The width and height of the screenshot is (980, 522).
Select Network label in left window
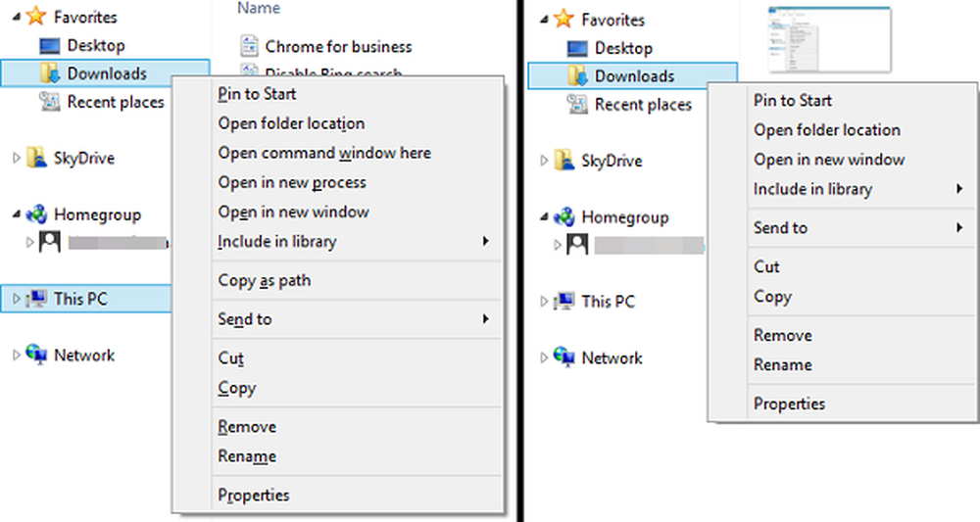[x=84, y=356]
